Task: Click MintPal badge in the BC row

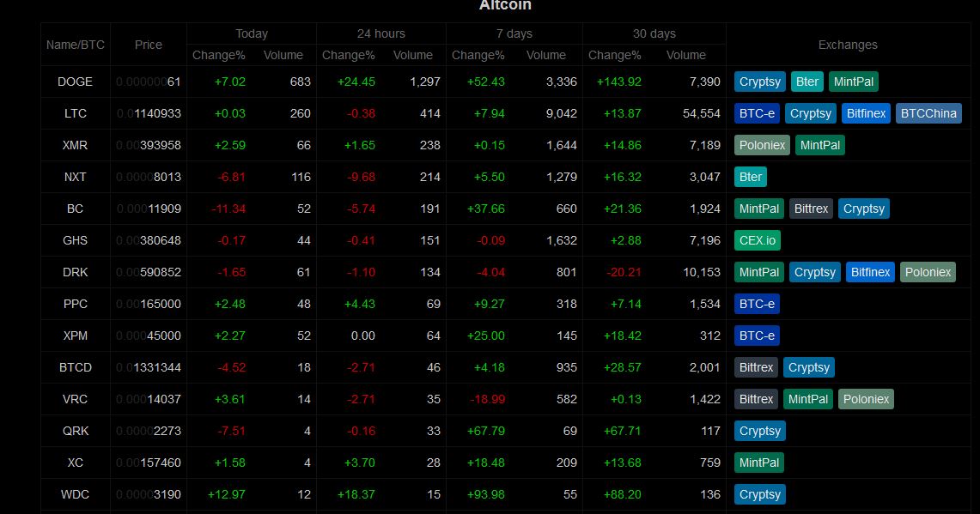Action: click(758, 209)
